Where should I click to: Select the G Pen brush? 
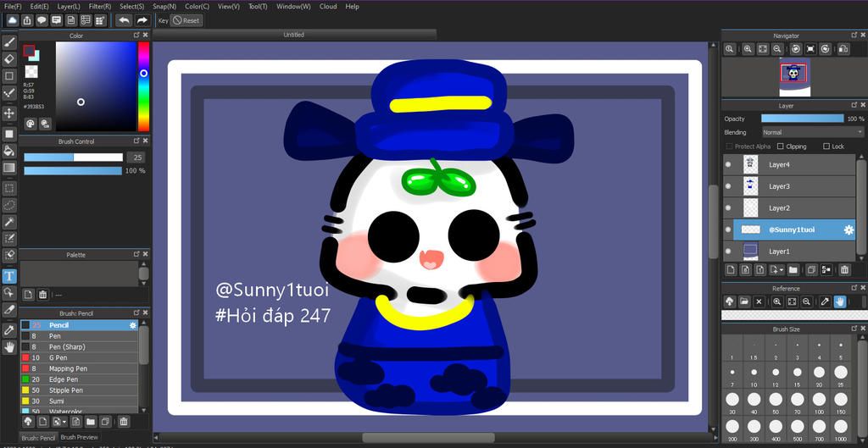coord(79,358)
